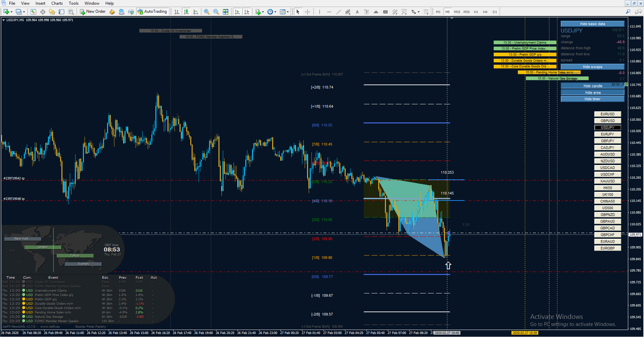
Task: Select the cursor arrow tool
Action: (298, 12)
